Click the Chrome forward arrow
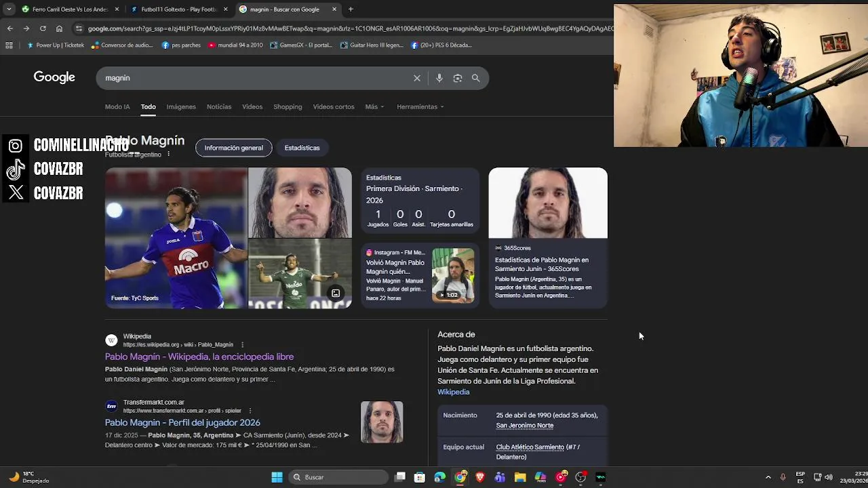This screenshot has width=868, height=488. [x=26, y=28]
